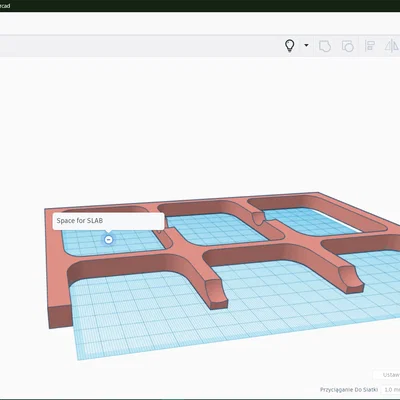Click the blue note marker on the workplane
Image resolution: width=400 pixels, height=400 pixels.
[108, 239]
